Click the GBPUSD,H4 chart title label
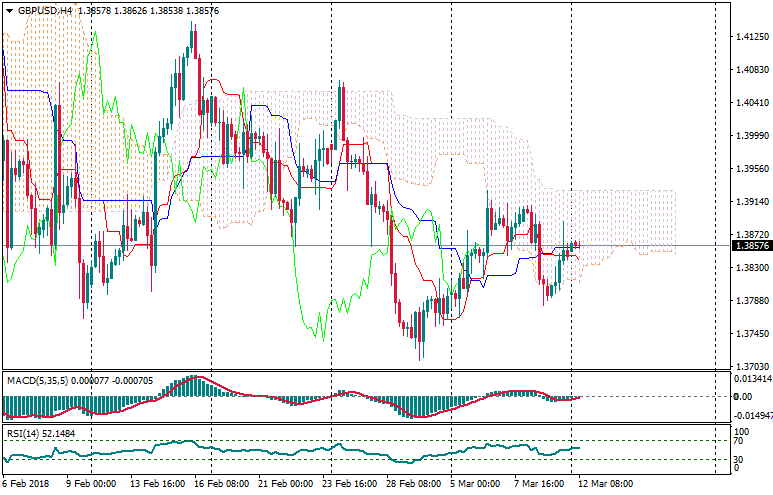 click(x=46, y=10)
